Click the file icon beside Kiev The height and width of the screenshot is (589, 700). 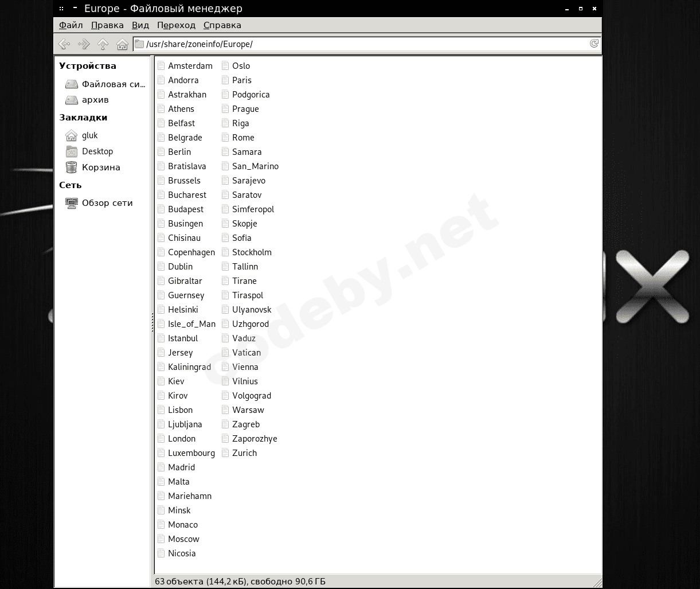pyautogui.click(x=161, y=381)
